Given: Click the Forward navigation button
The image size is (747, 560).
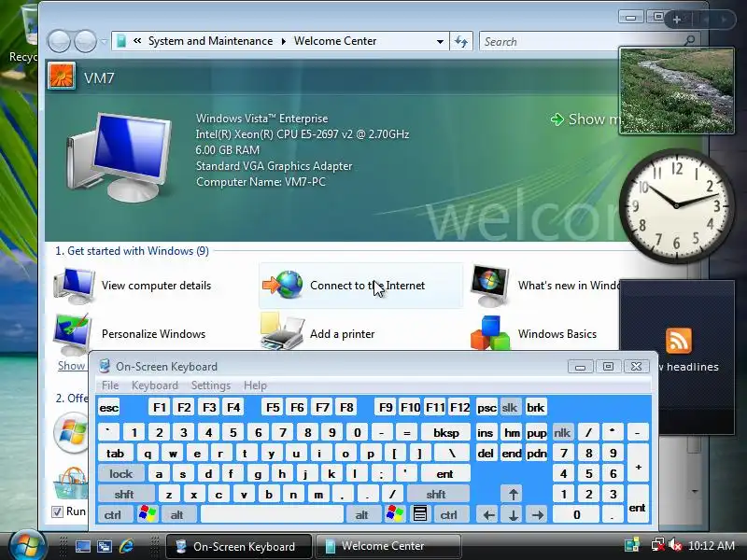Looking at the screenshot, I should tap(86, 41).
